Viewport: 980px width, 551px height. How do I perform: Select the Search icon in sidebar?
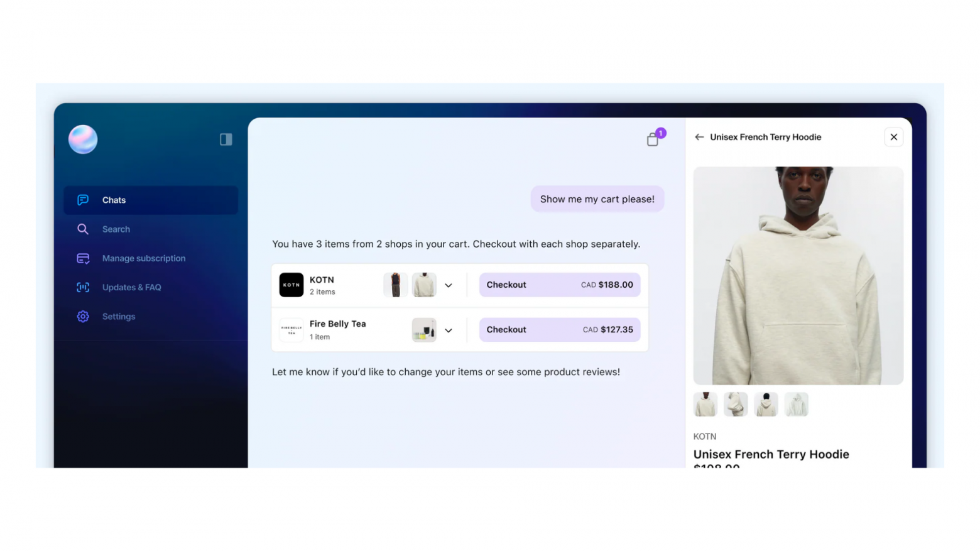tap(82, 229)
